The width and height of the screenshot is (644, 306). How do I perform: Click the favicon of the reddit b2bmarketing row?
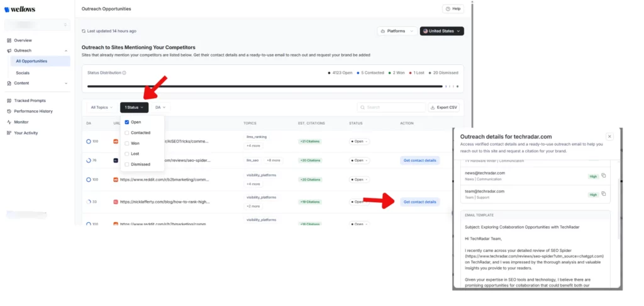click(x=116, y=179)
